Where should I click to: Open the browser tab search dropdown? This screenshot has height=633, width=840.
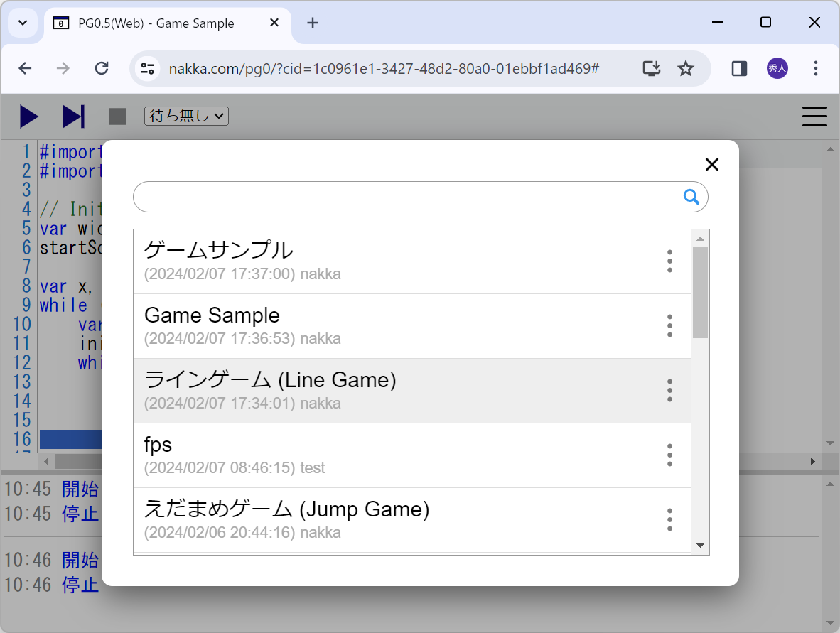tap(23, 23)
